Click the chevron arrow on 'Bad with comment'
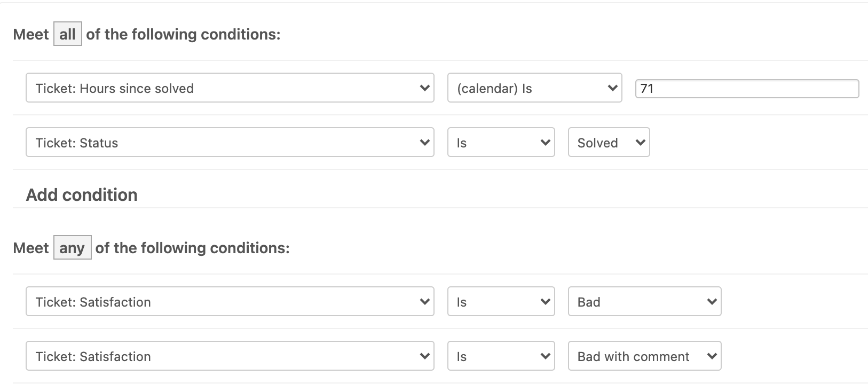Image resolution: width=868 pixels, height=391 pixels. pos(712,356)
